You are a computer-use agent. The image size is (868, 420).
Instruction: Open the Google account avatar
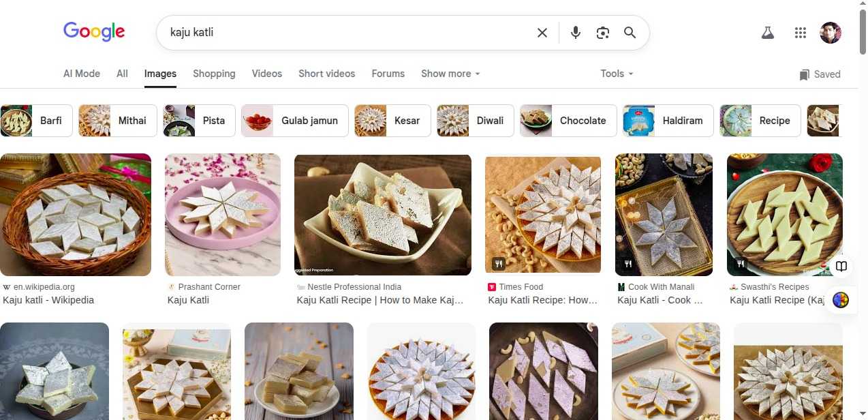point(830,33)
